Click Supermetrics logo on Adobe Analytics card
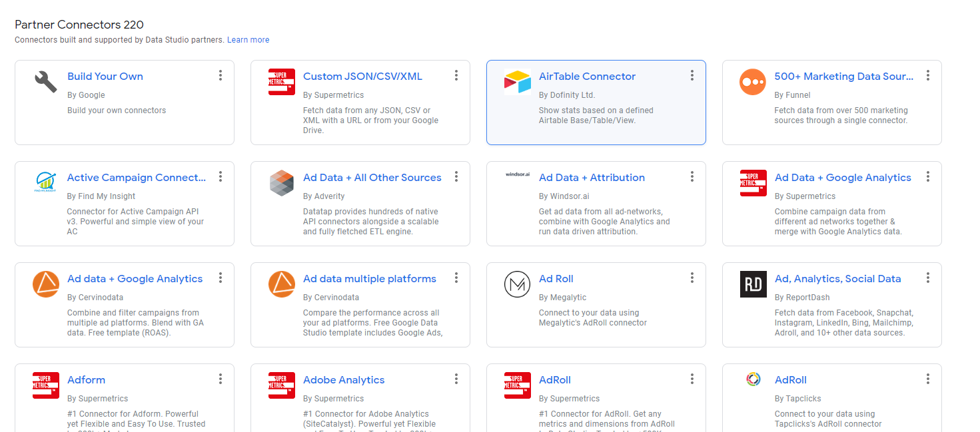The height and width of the screenshot is (432, 980). pos(282,385)
